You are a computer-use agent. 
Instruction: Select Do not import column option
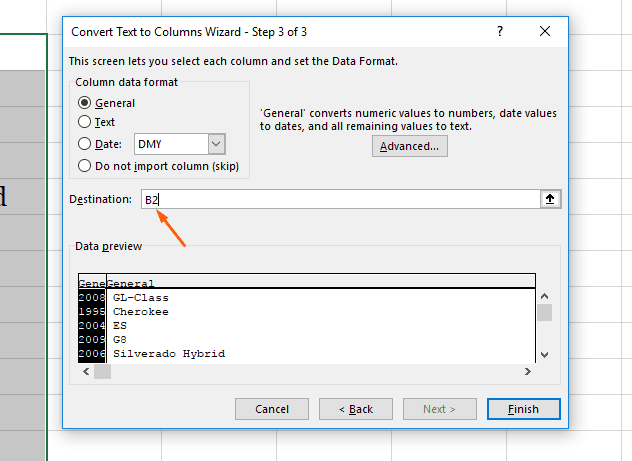[x=85, y=165]
